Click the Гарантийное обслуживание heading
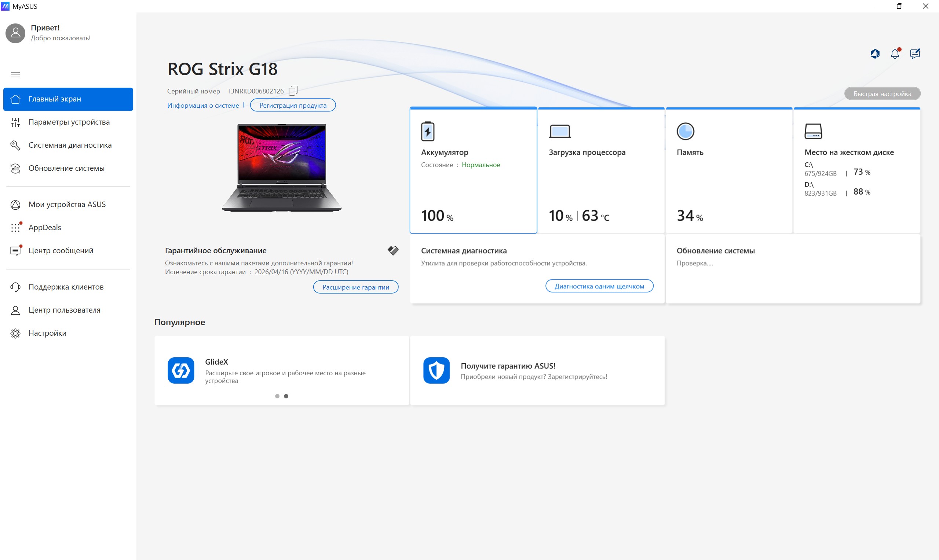This screenshot has width=939, height=560. 216,251
